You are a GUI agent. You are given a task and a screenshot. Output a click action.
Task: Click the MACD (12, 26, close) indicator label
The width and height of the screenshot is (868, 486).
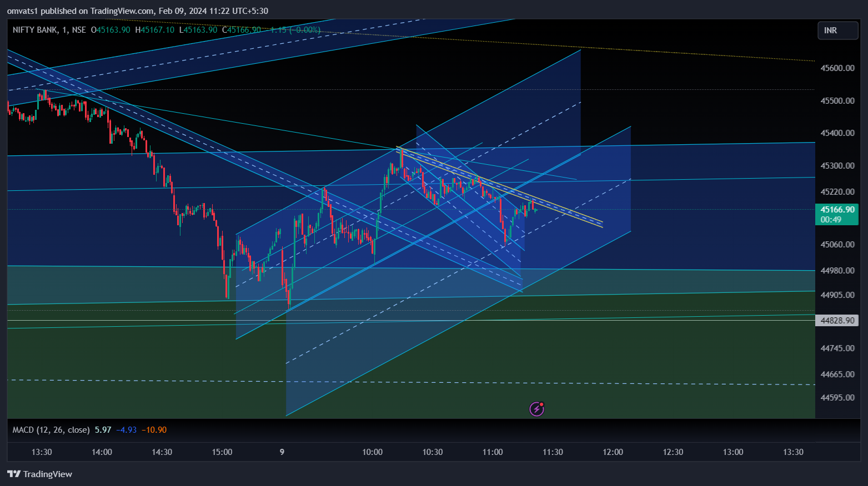point(51,430)
